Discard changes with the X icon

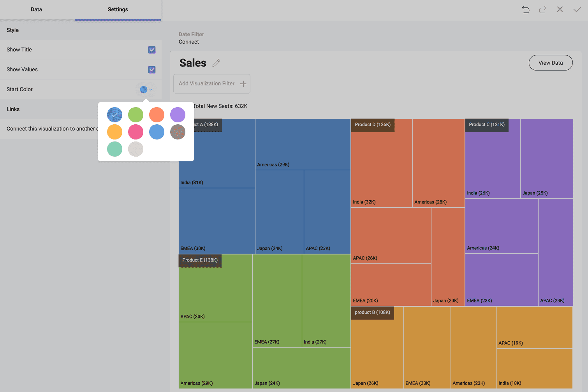click(x=560, y=9)
